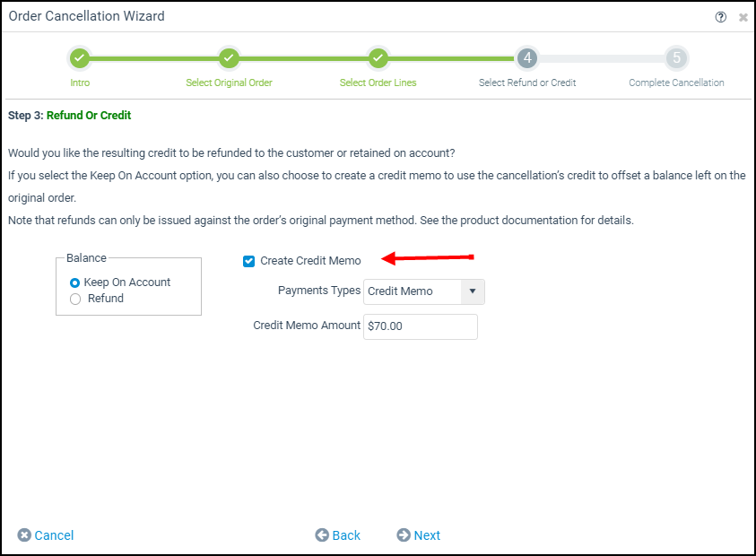
Task: Click the Next link text
Action: tap(427, 535)
